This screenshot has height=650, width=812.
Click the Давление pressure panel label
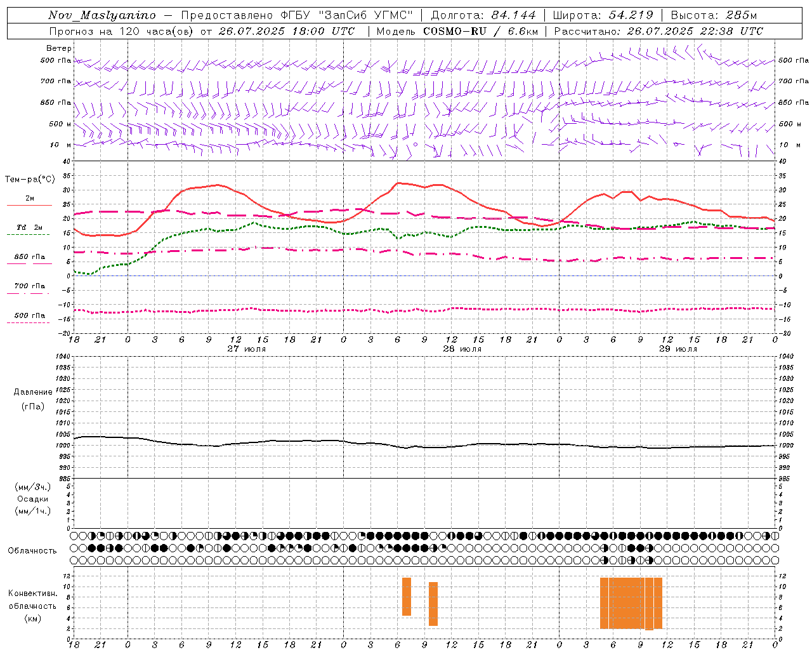click(x=33, y=392)
